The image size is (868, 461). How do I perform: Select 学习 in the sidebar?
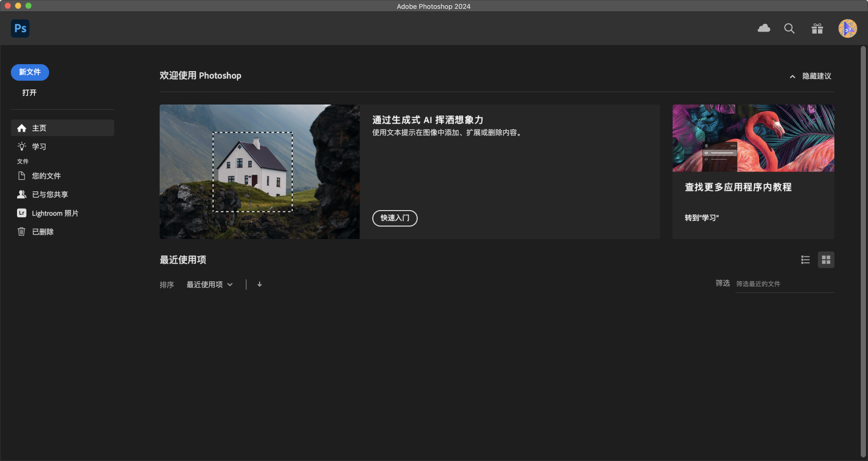(62, 147)
